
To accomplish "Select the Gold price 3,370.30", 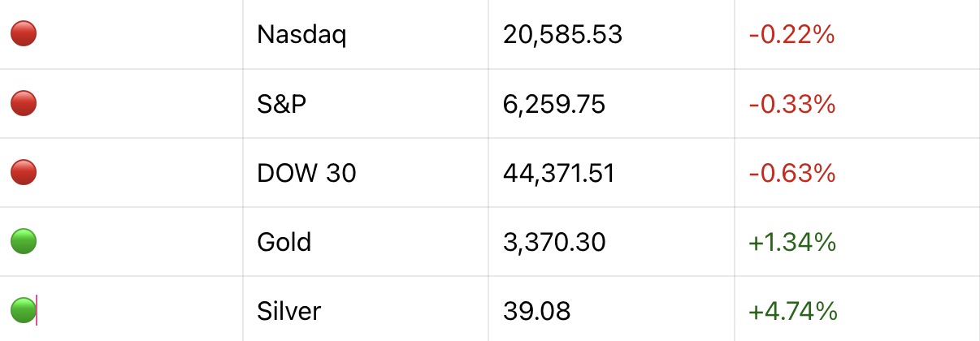I will [554, 242].
